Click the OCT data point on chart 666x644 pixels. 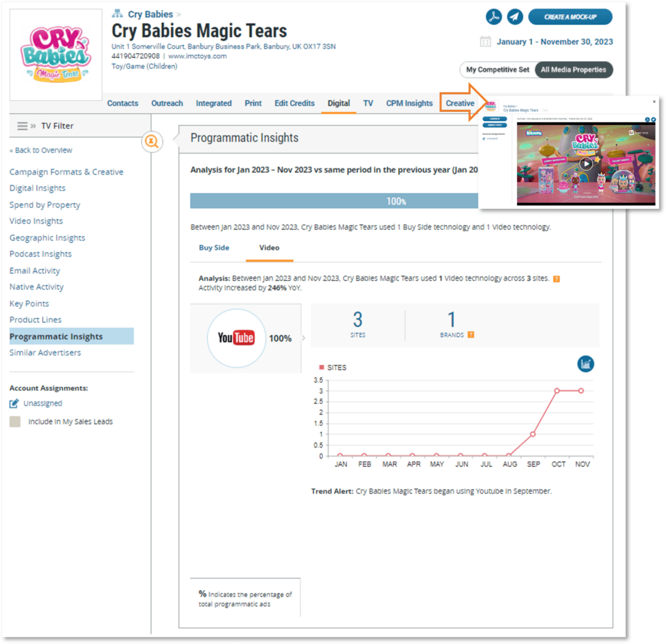coord(557,391)
